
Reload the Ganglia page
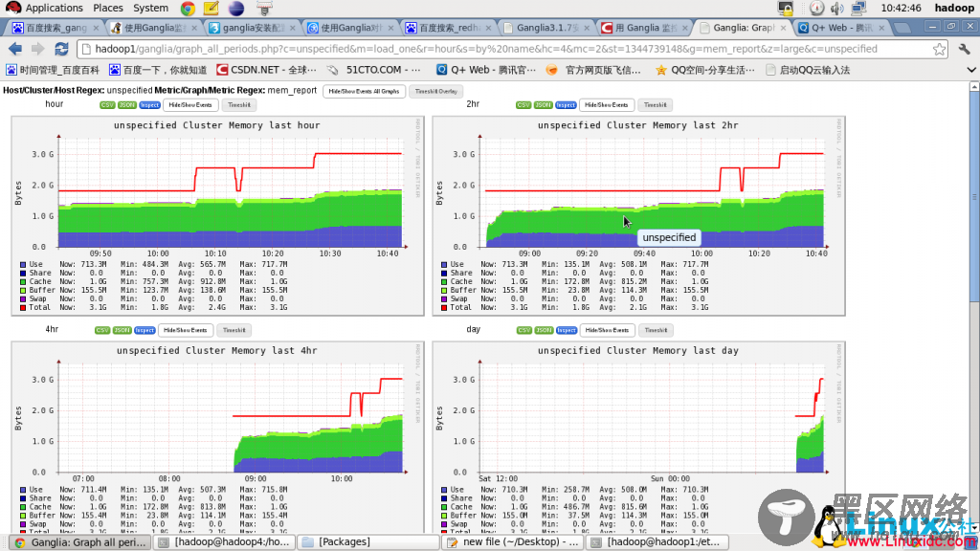point(61,49)
